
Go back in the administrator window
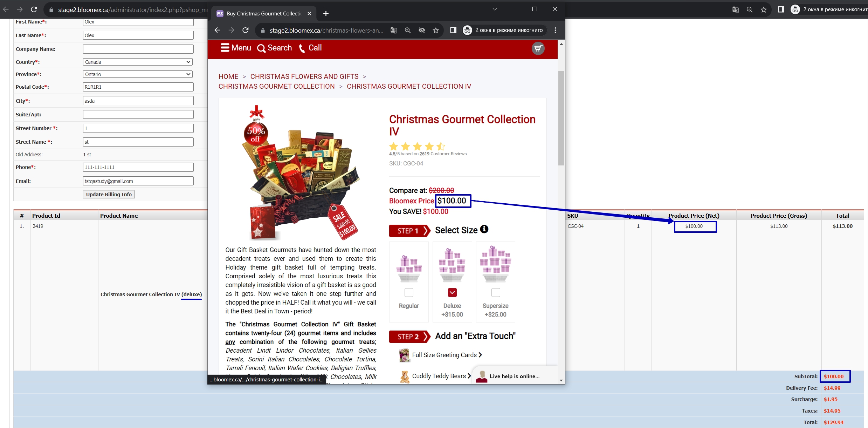(6, 9)
